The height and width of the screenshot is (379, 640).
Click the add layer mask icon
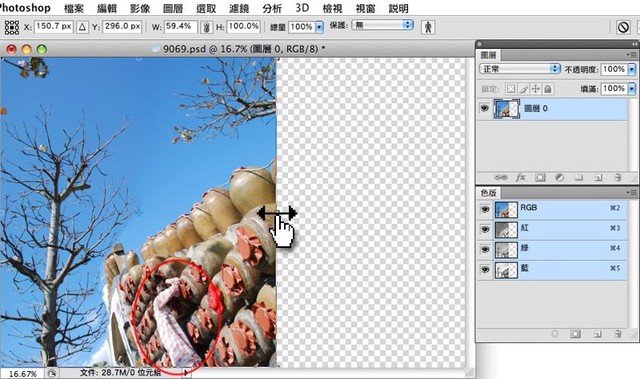[540, 177]
